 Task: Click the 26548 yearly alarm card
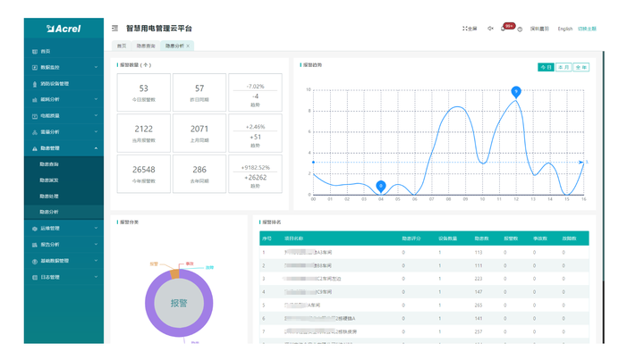[144, 174]
